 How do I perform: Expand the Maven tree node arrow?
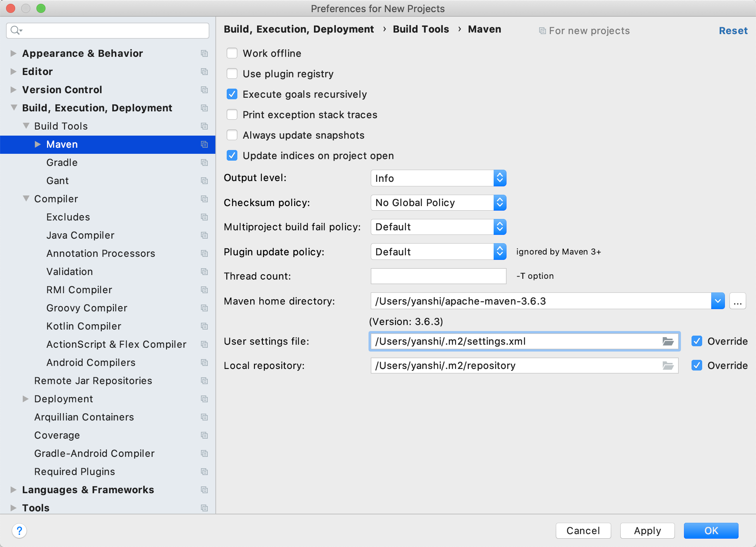coord(38,144)
